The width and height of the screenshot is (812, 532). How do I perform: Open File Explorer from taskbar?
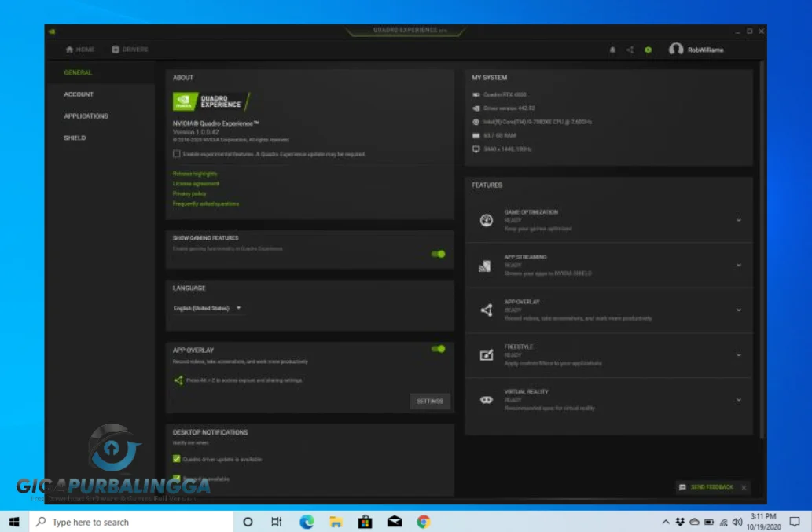coord(336,522)
